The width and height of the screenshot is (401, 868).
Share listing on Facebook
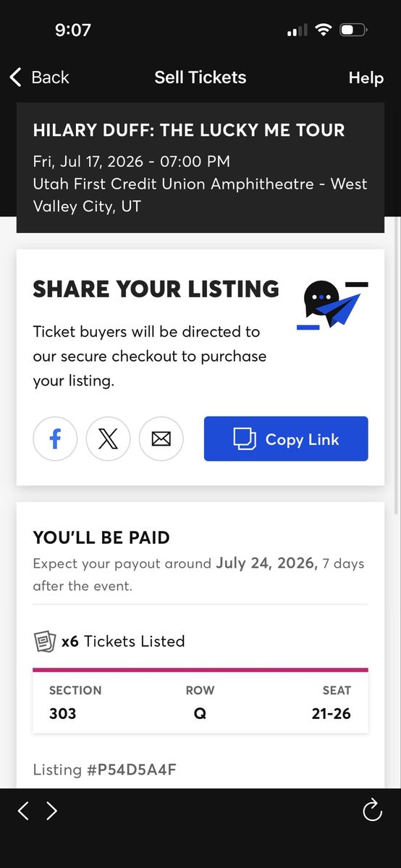pos(55,439)
